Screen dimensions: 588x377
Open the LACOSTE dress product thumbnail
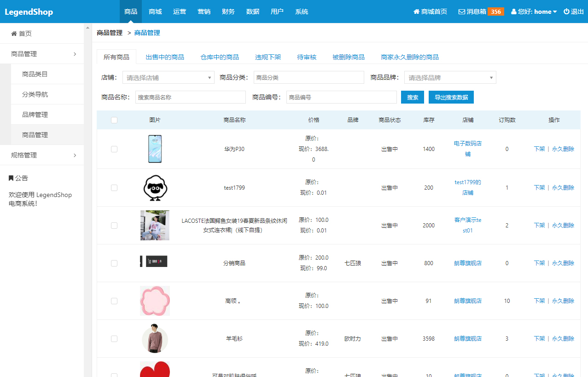(x=155, y=226)
